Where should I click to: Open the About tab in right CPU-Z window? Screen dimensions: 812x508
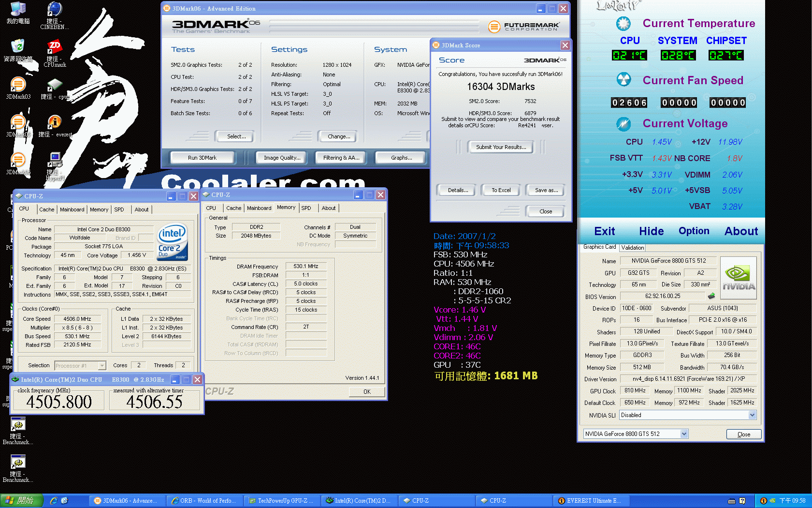coord(329,208)
